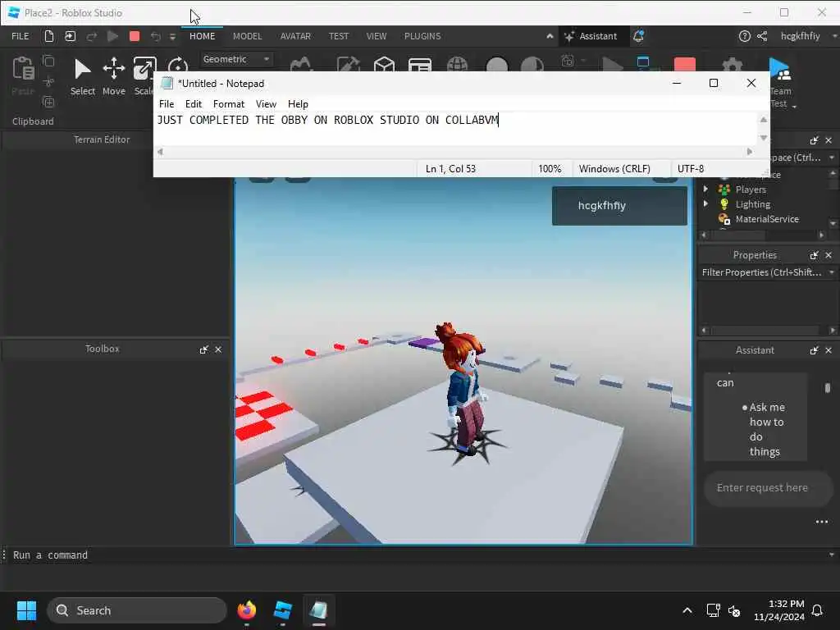Screen dimensions: 840x630
Task: Click the globe icon in ribbon
Action: tap(457, 64)
